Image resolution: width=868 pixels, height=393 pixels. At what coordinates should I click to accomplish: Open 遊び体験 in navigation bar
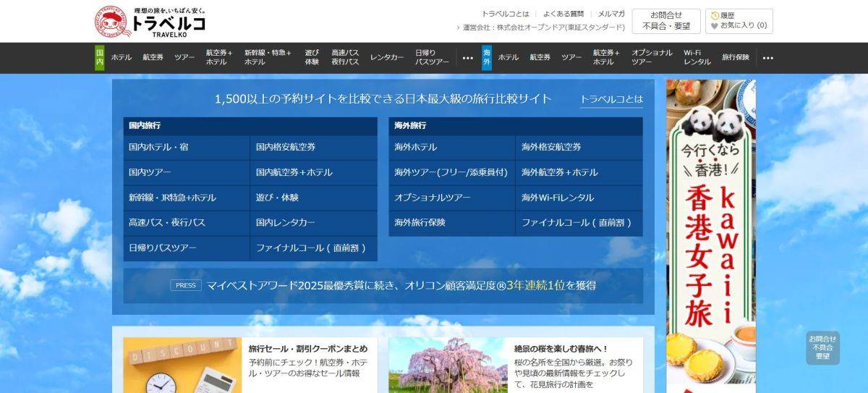(312, 57)
